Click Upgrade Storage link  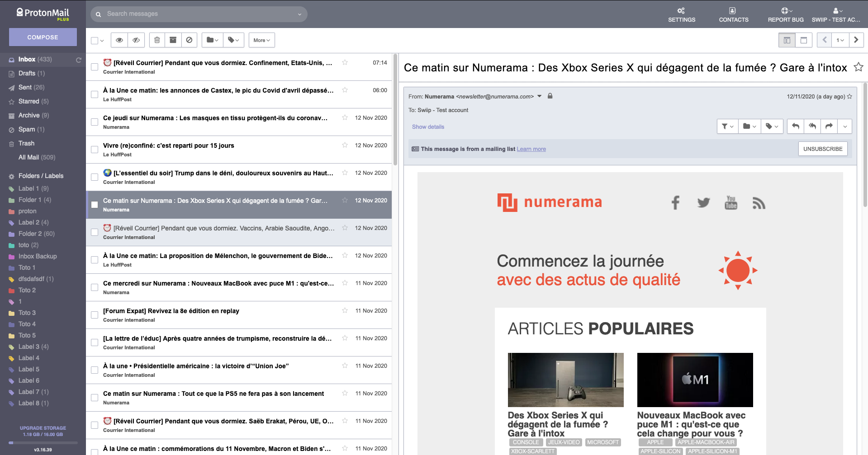pos(43,428)
